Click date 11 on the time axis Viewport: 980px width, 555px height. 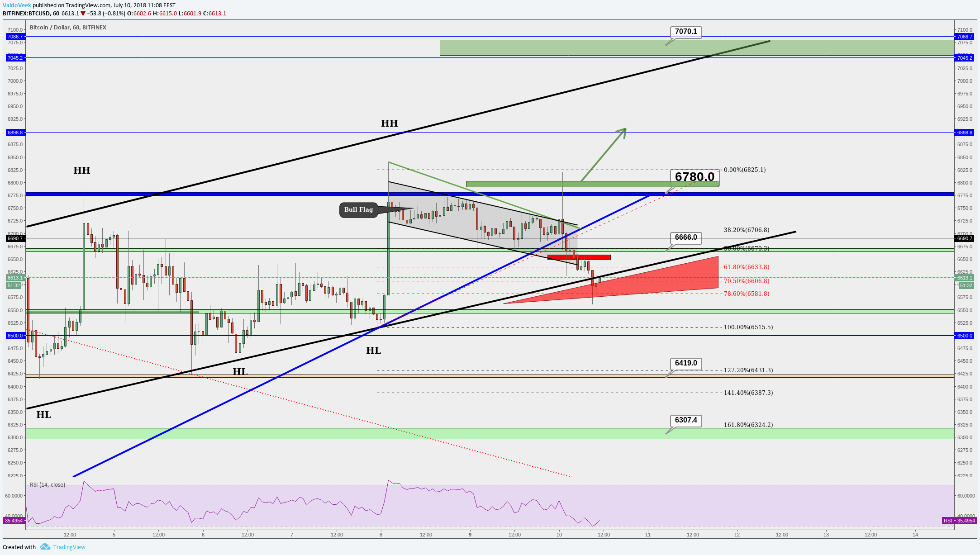click(x=648, y=535)
